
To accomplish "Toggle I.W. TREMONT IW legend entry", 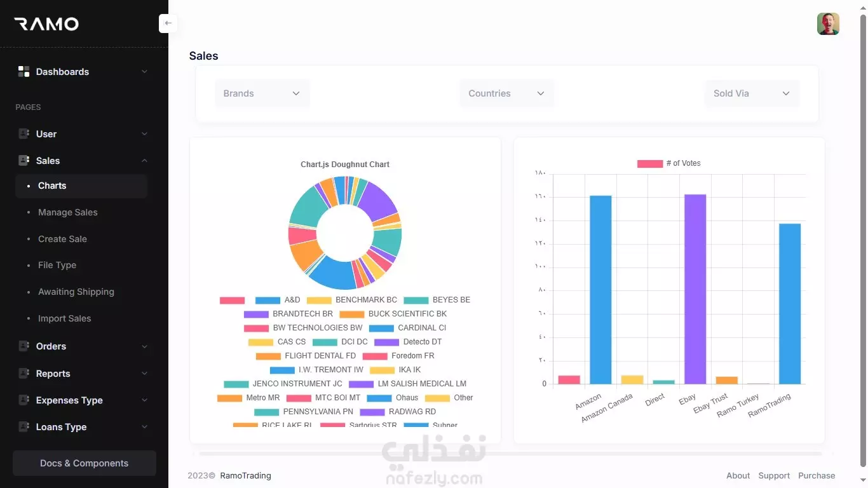I will click(316, 370).
